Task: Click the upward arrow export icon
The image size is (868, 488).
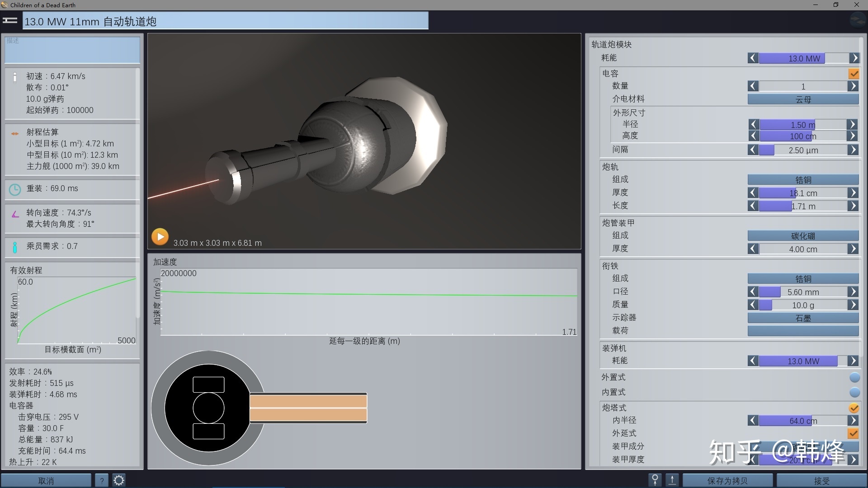Action: point(672,480)
